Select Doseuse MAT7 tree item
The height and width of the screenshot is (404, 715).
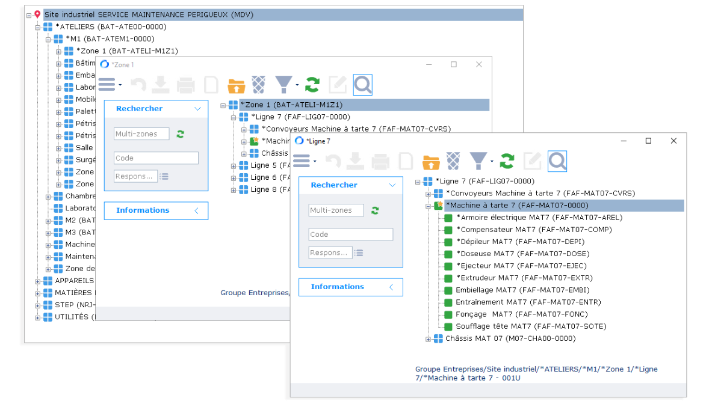click(x=501, y=253)
